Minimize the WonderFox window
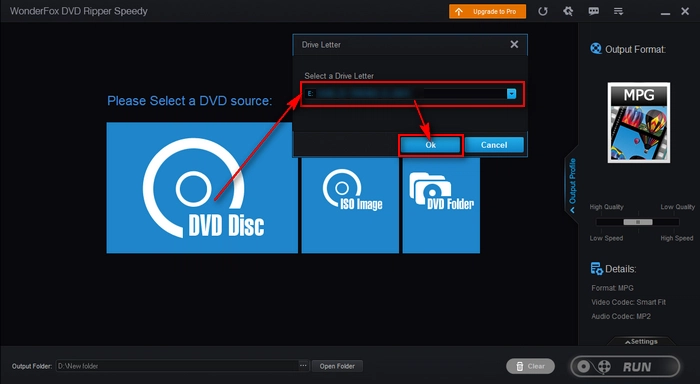The width and height of the screenshot is (700, 384). pyautogui.click(x=665, y=13)
